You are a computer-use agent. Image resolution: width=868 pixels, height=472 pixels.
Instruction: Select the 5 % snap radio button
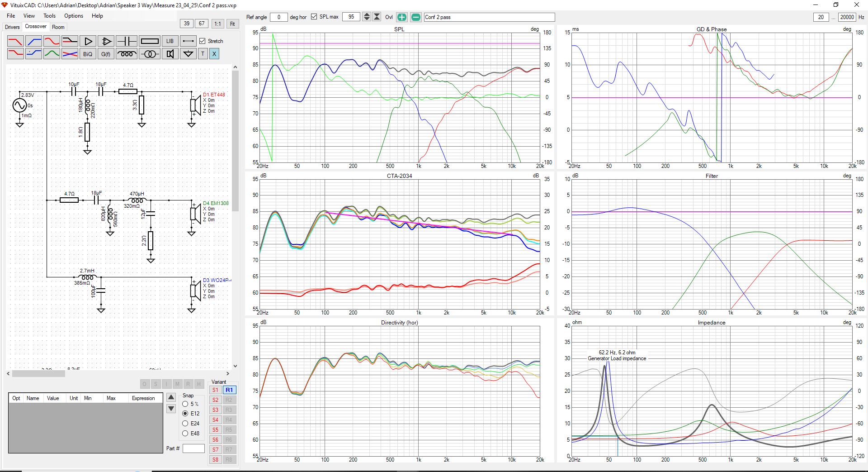(185, 404)
